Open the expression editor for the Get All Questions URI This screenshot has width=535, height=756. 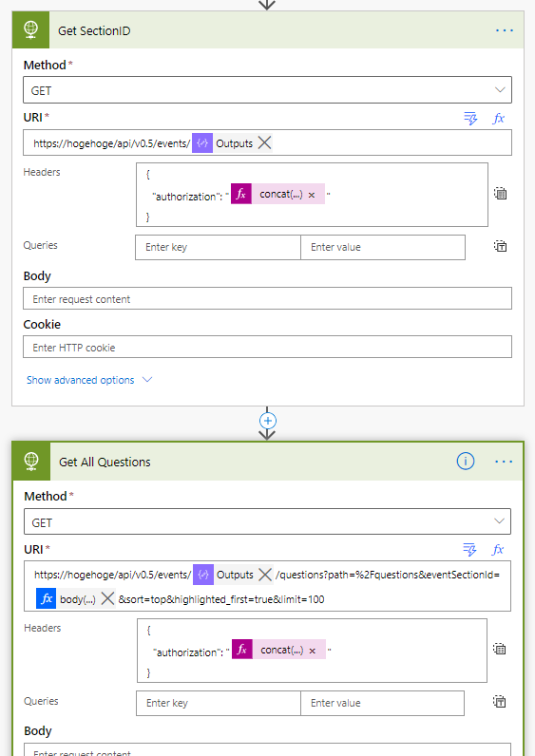tap(497, 549)
